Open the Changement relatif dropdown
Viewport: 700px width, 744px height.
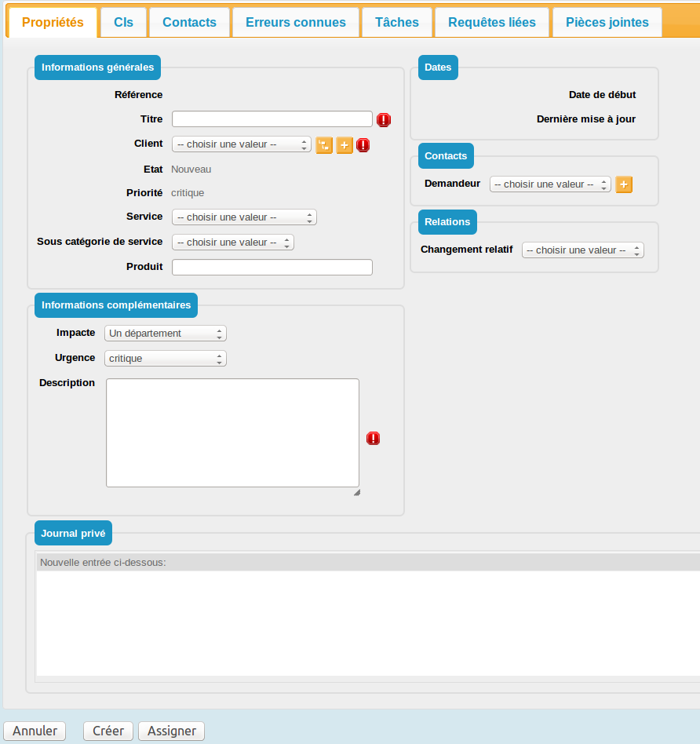point(582,250)
